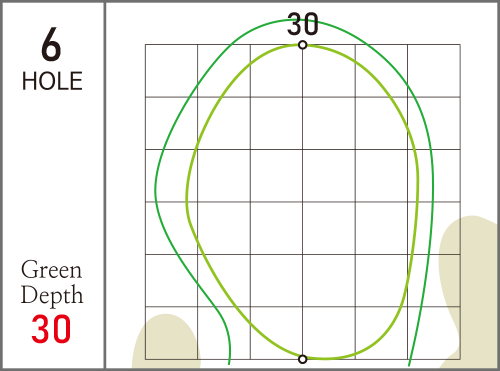Screen dimensions: 500x371
Task: Click the top circle marker on green
Action: (302, 45)
